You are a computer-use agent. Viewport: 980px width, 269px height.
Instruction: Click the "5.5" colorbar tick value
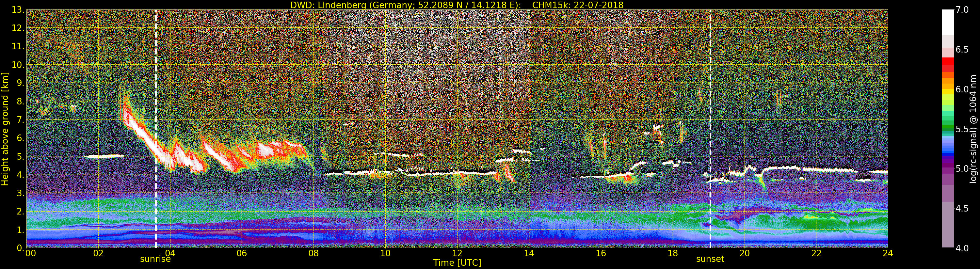[x=962, y=129]
